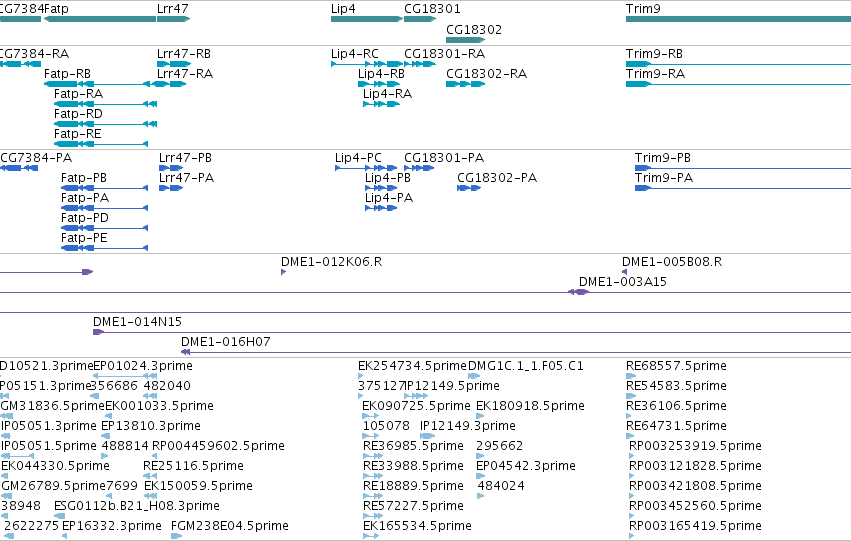Click EST RE18889.5prime

(414, 486)
